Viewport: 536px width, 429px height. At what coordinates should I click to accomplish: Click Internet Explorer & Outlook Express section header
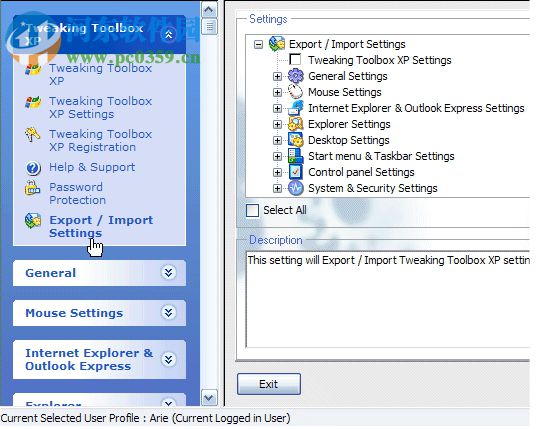point(99,360)
